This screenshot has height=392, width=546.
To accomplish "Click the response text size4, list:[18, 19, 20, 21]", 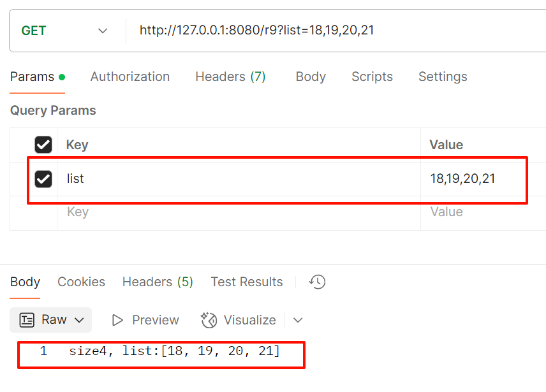I will click(x=175, y=351).
